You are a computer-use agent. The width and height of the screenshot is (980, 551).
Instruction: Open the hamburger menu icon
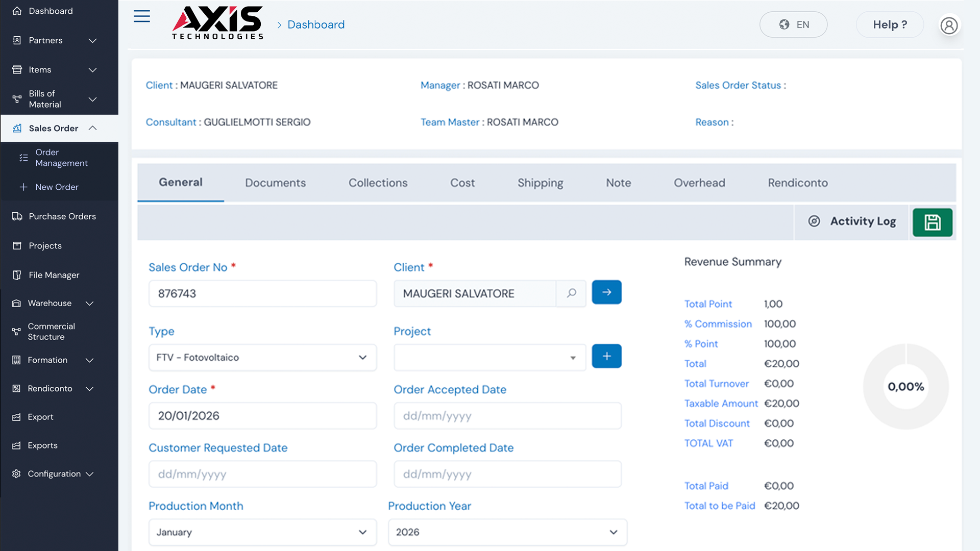[x=142, y=16]
